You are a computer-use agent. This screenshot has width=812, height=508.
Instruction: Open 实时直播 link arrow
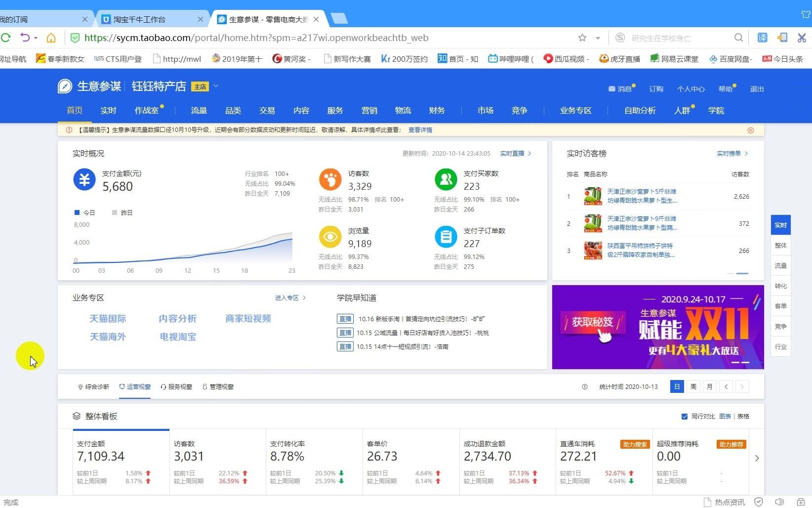point(529,154)
